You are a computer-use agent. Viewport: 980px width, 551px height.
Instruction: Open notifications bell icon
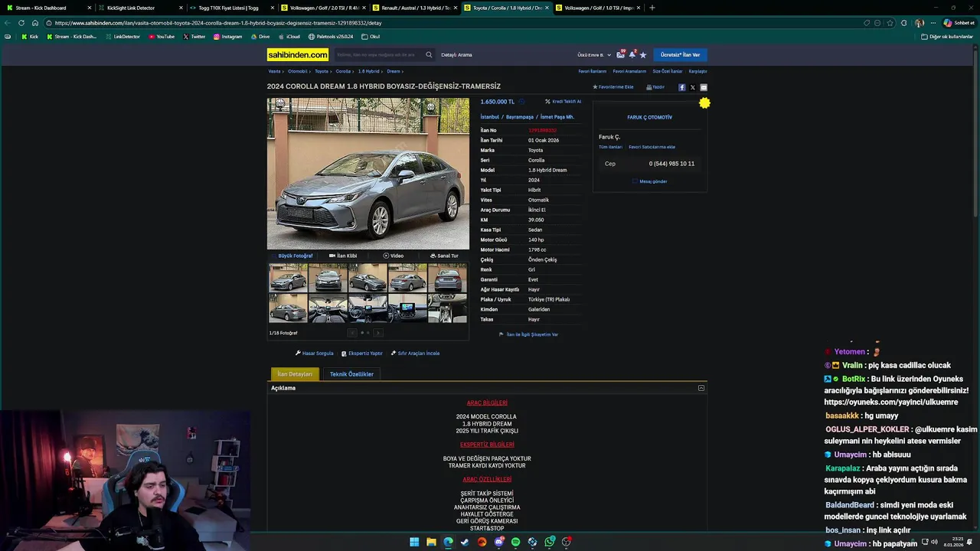[x=632, y=54]
